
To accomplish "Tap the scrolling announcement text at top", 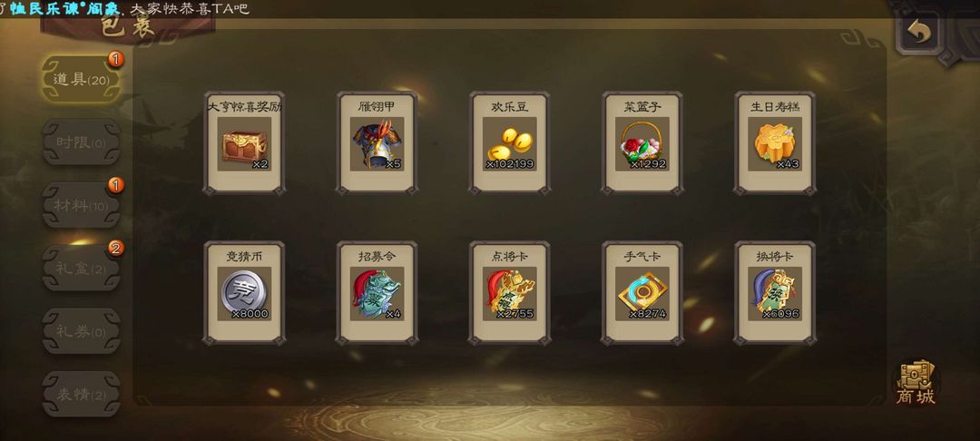I will click(x=125, y=8).
